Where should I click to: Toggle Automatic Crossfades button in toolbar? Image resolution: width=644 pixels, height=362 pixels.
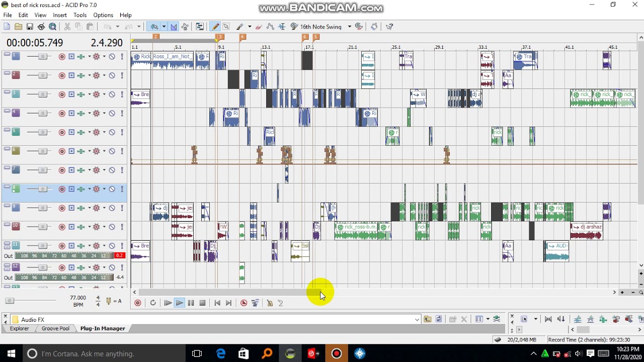pos(174,27)
